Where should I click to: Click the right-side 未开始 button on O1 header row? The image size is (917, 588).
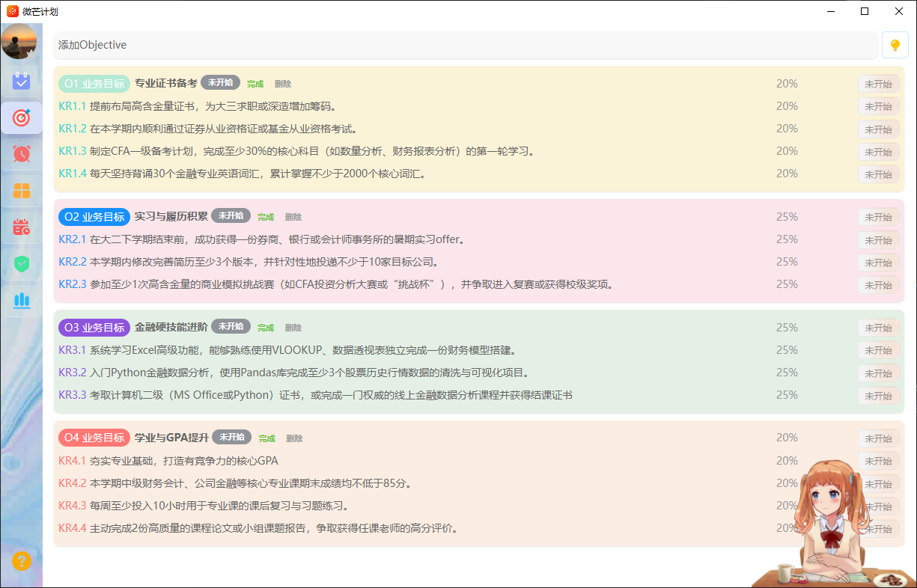tap(878, 84)
